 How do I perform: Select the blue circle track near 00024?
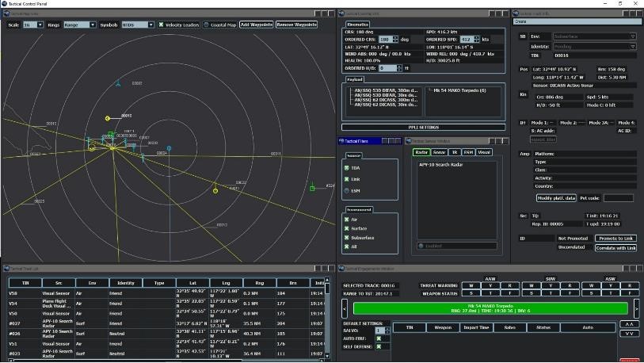pos(169,148)
